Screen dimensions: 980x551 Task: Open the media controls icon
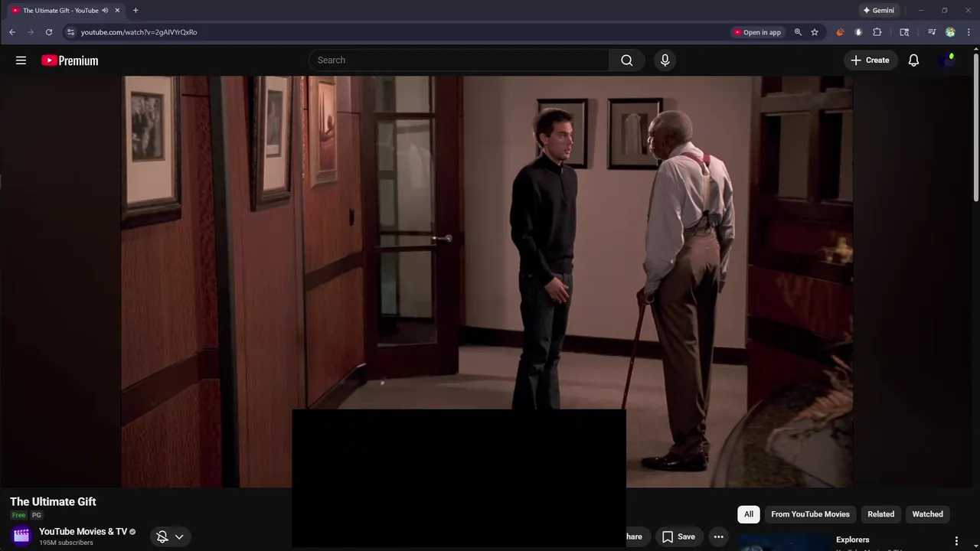tap(932, 32)
